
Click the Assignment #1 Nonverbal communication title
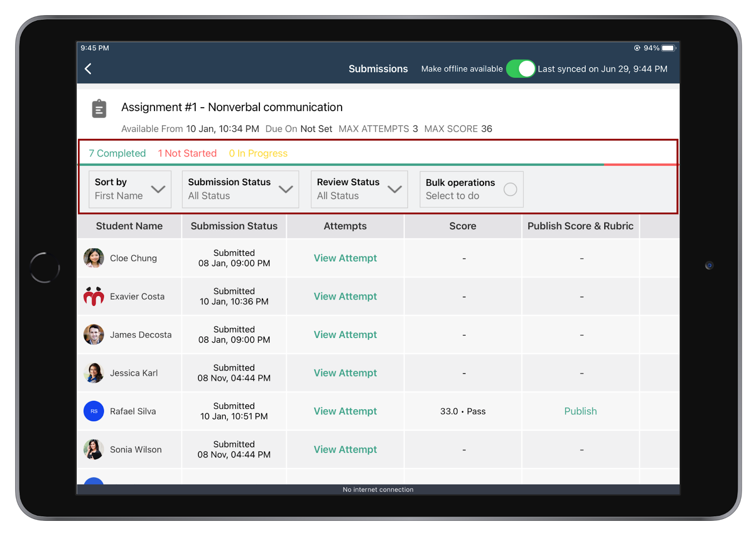point(232,107)
